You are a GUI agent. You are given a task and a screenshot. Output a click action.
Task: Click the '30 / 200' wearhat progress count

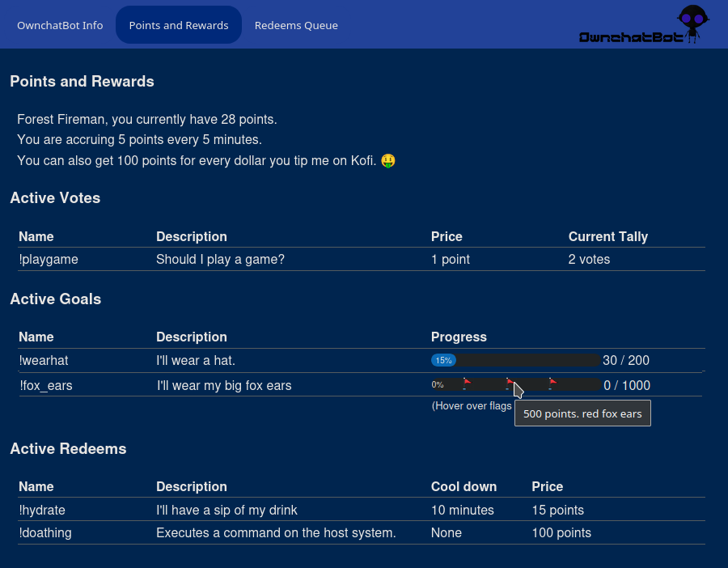(x=625, y=361)
